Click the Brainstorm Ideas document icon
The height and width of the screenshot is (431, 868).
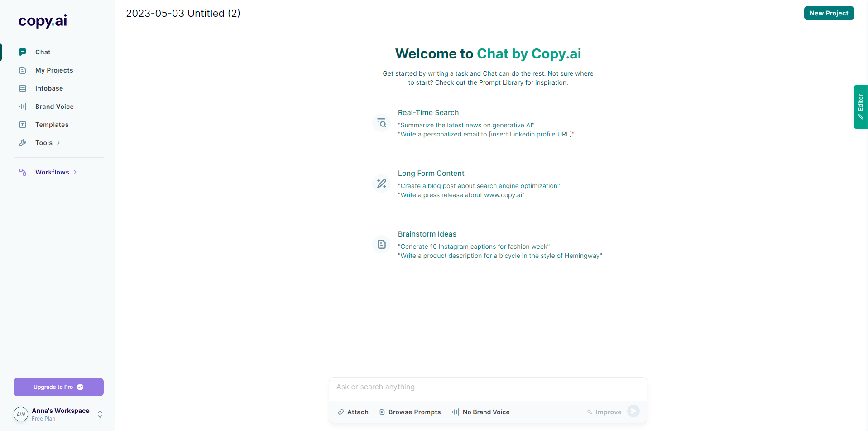382,244
